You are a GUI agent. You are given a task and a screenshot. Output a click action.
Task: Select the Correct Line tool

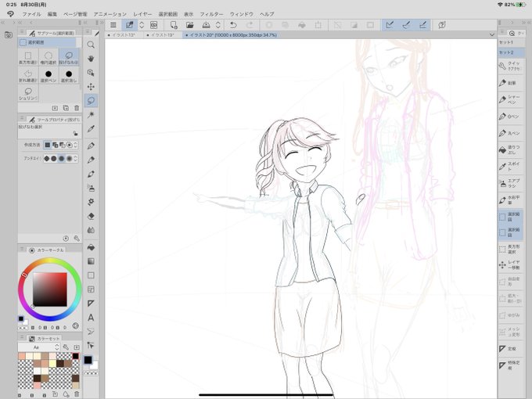pyautogui.click(x=91, y=345)
